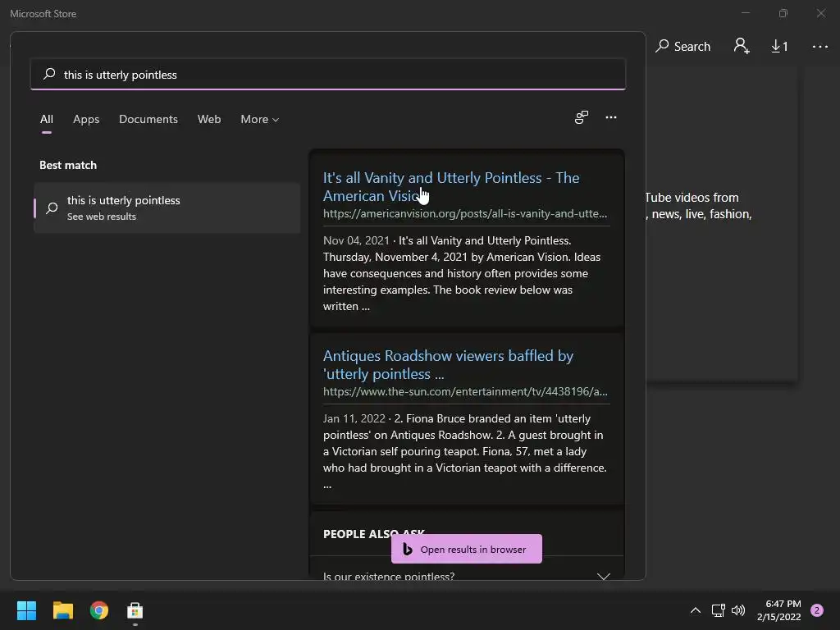Switch to the Web search tab
Viewport: 840px width, 630px height.
pyautogui.click(x=209, y=120)
